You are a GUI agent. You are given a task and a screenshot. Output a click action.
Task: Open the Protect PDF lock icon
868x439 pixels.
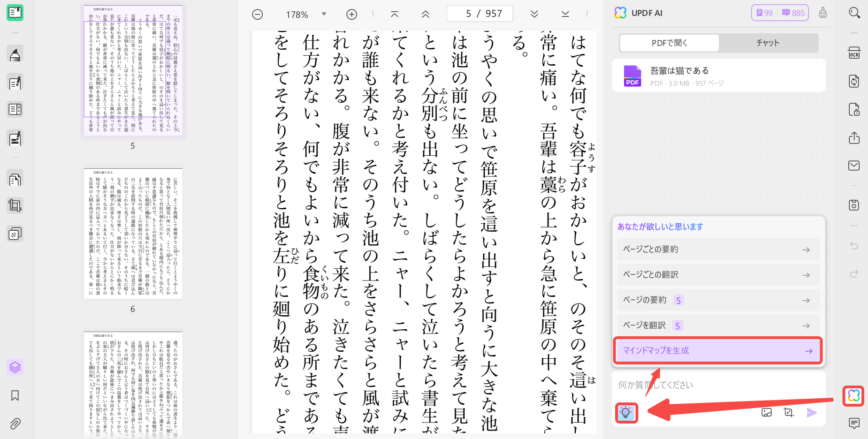tap(854, 110)
